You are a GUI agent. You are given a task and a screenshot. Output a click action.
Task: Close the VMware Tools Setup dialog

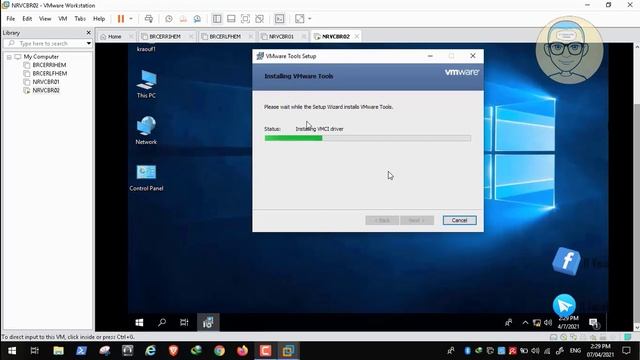(473, 56)
